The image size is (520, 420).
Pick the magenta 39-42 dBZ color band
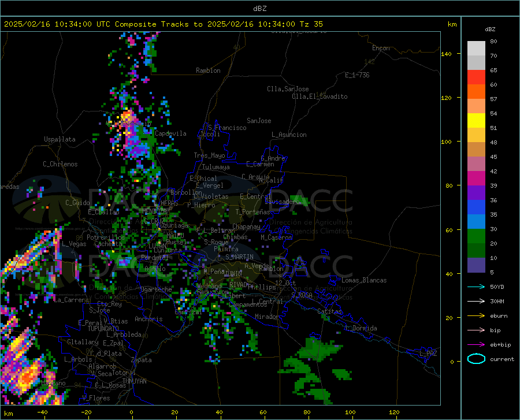(x=476, y=179)
